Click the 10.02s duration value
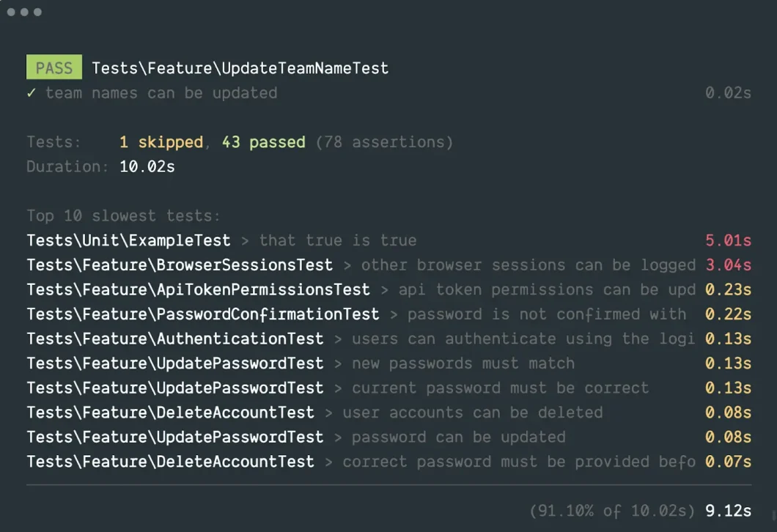The width and height of the screenshot is (777, 532). pyautogui.click(x=147, y=166)
